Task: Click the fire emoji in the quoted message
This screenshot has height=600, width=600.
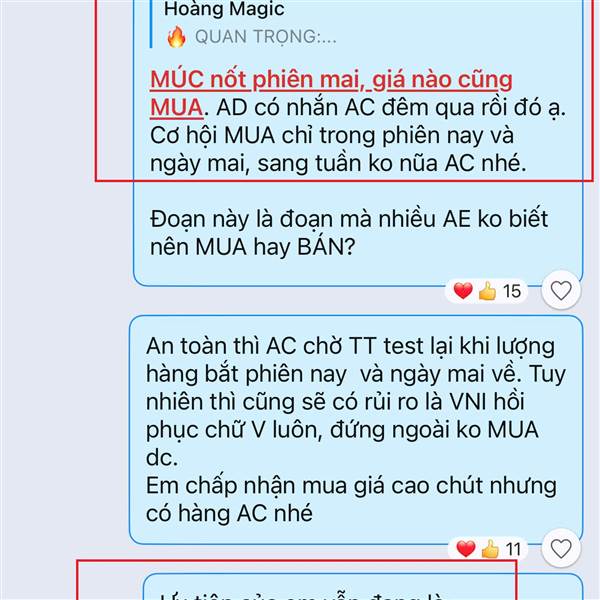Action: pyautogui.click(x=176, y=37)
